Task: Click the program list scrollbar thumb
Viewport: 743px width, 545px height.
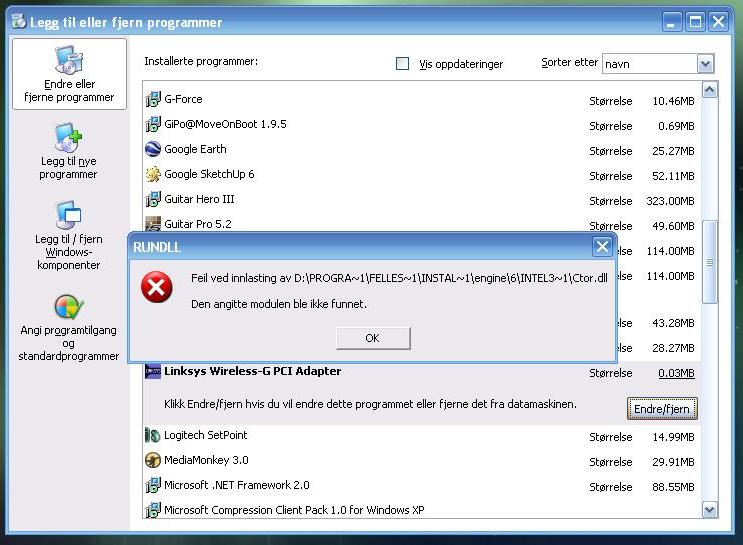Action: pyautogui.click(x=709, y=262)
